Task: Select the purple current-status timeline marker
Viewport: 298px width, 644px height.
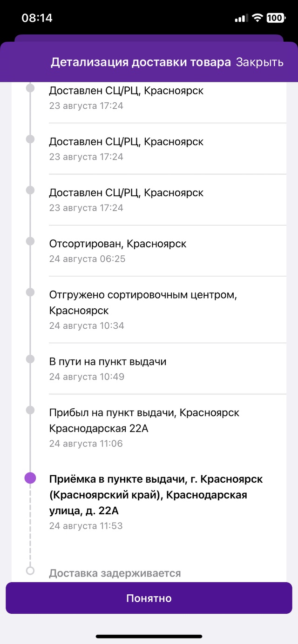Action: 30,478
